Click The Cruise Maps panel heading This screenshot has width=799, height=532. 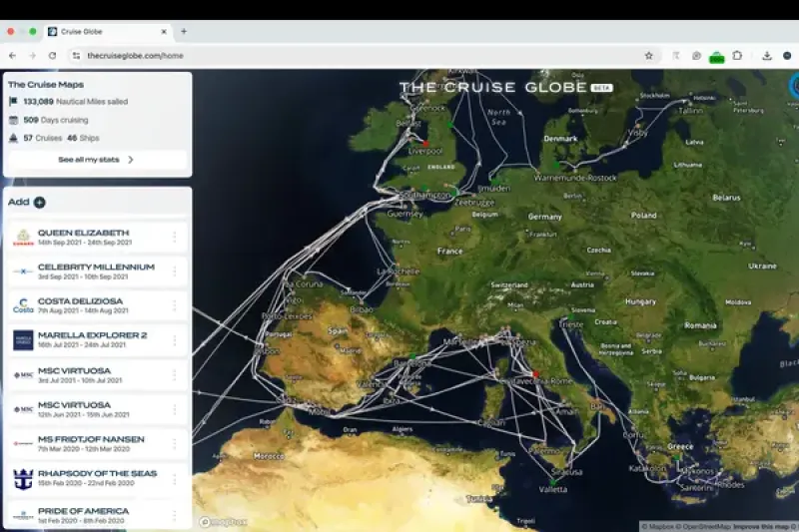(x=46, y=85)
